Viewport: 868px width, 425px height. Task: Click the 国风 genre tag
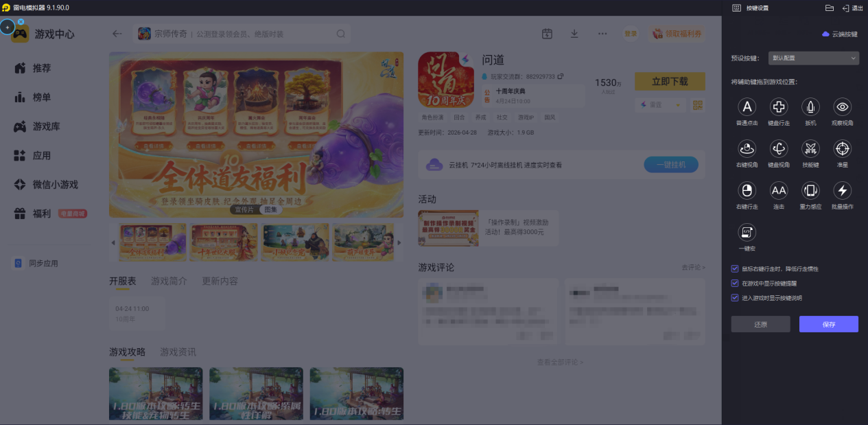(x=550, y=117)
